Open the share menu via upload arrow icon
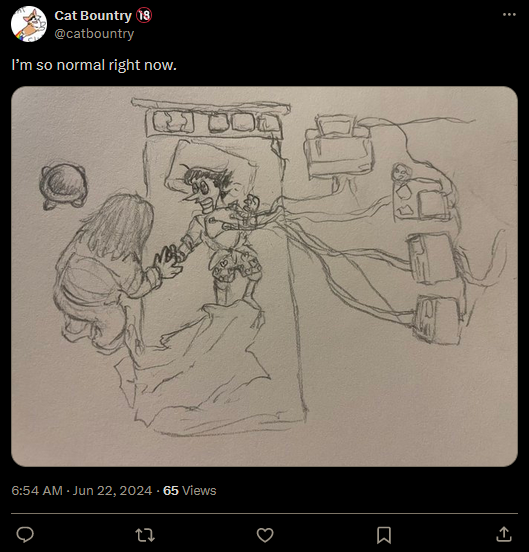Viewport: 529px width, 552px height. coord(504,534)
